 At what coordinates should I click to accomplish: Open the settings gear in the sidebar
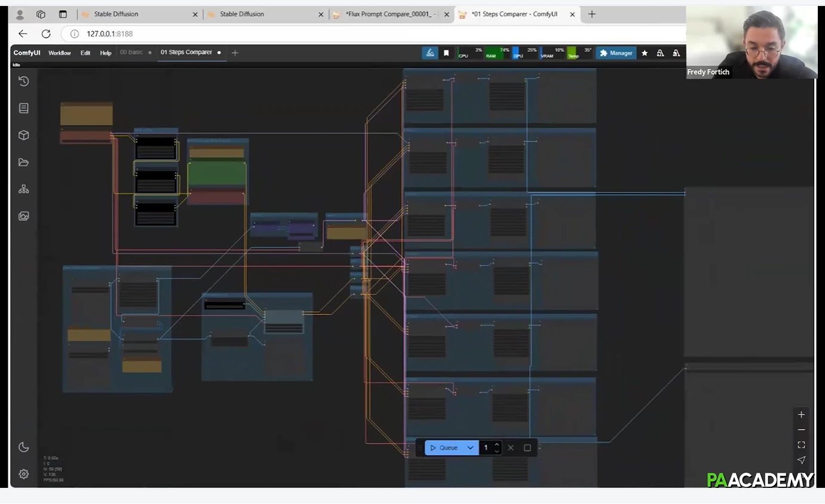point(24,474)
